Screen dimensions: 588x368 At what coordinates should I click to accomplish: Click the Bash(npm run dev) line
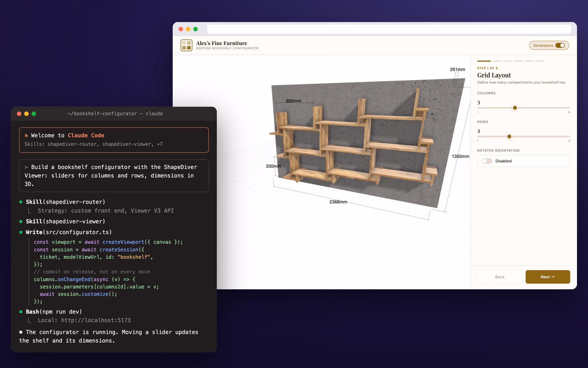pos(54,312)
